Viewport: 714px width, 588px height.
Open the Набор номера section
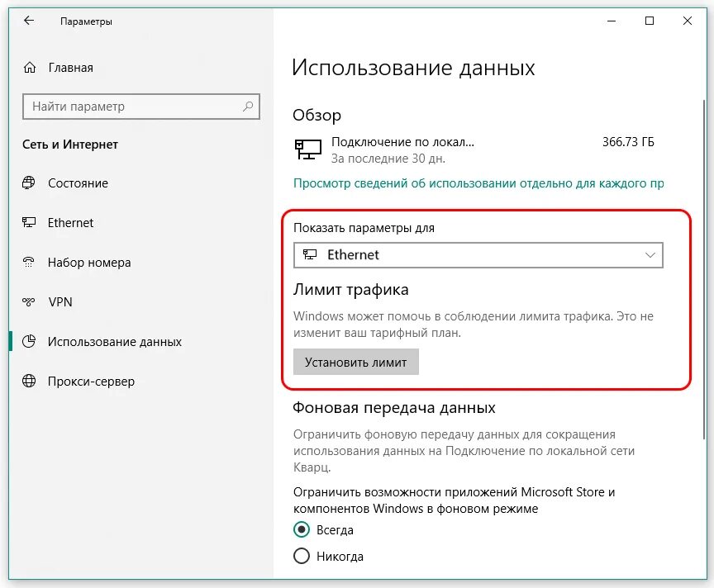(x=89, y=262)
